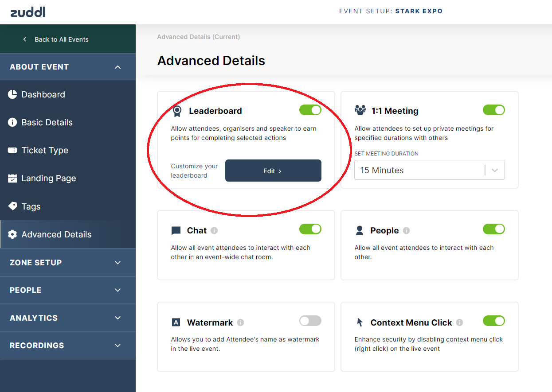Expand the PEOPLE sidebar section

click(x=68, y=290)
